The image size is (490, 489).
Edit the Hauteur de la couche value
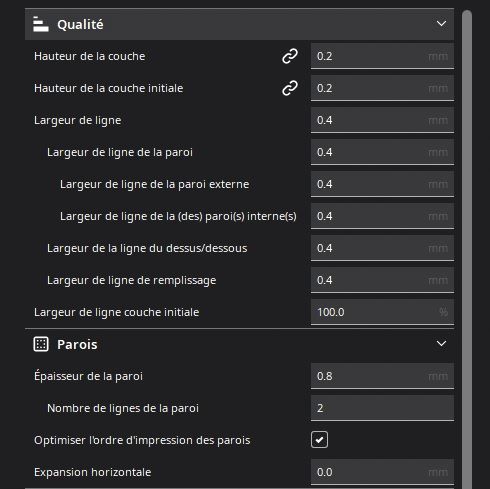[382, 56]
